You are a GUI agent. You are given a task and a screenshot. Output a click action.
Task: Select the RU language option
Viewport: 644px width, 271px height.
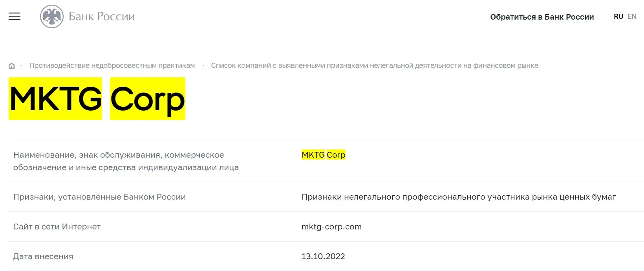tap(618, 16)
